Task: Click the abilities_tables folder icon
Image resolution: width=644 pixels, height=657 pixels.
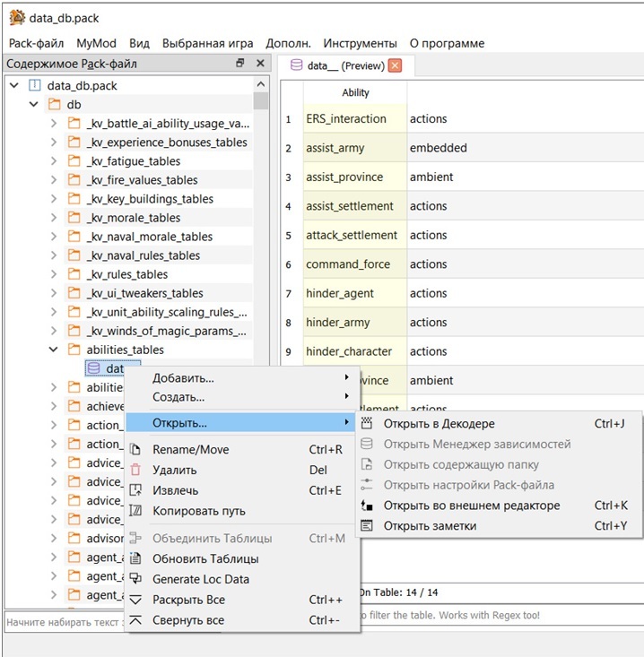Action: tap(74, 350)
